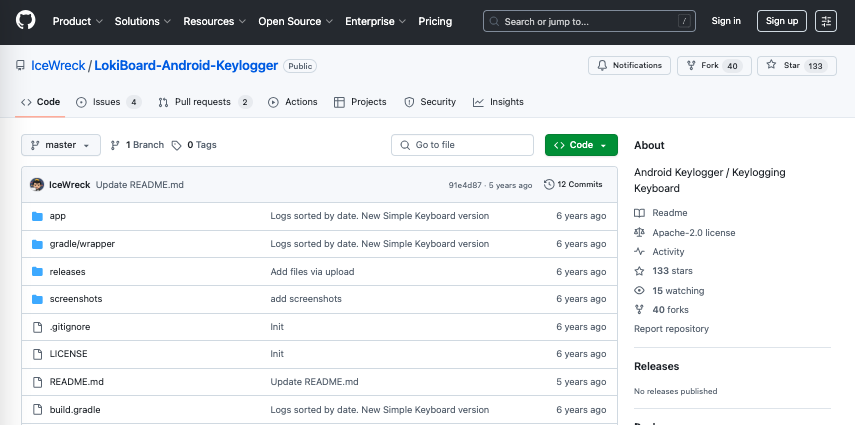Viewport: 855px width, 425px height.
Task: Open the LICENSE file
Action: click(x=68, y=354)
